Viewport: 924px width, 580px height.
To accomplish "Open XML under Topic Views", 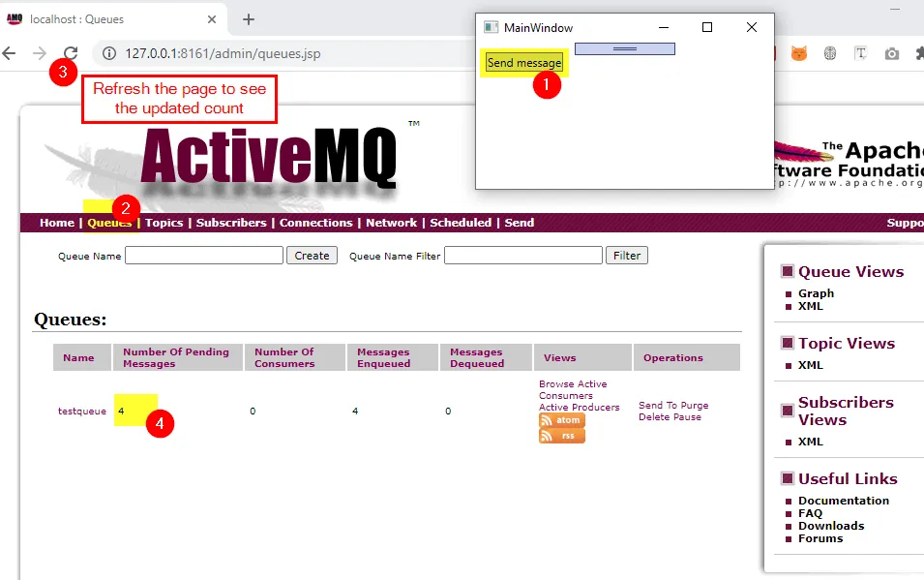I will click(x=810, y=365).
